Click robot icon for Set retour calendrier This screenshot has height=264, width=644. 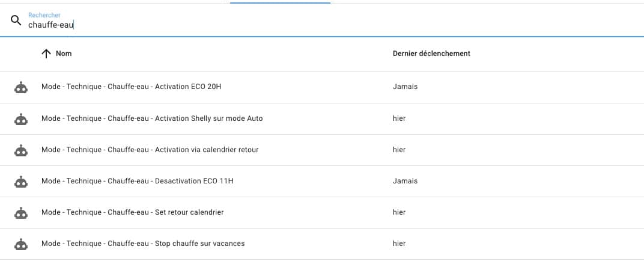click(21, 213)
